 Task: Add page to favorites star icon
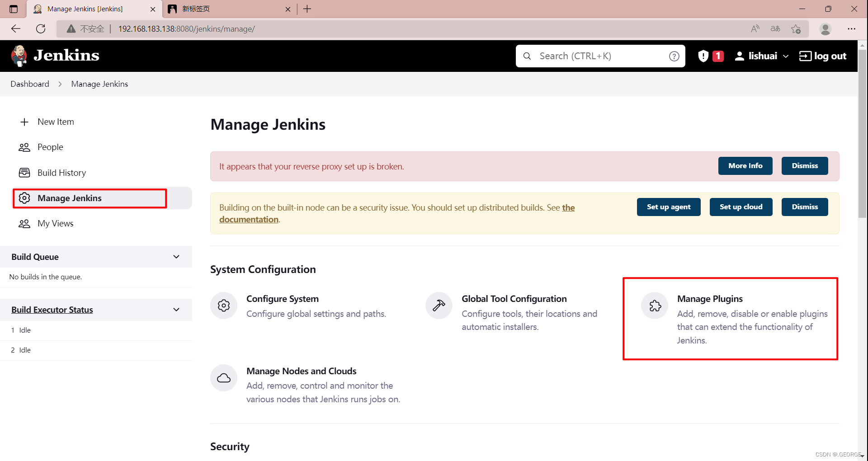[x=796, y=29]
